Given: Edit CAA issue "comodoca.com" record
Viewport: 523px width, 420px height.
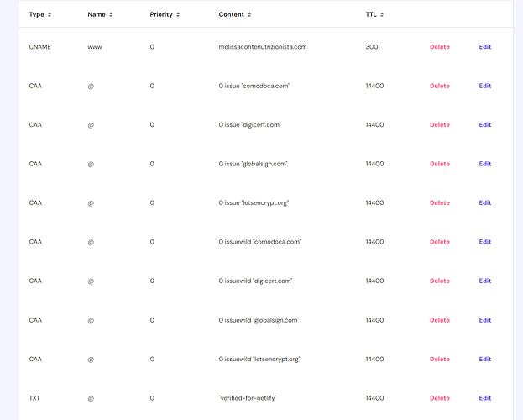Looking at the screenshot, I should point(485,86).
